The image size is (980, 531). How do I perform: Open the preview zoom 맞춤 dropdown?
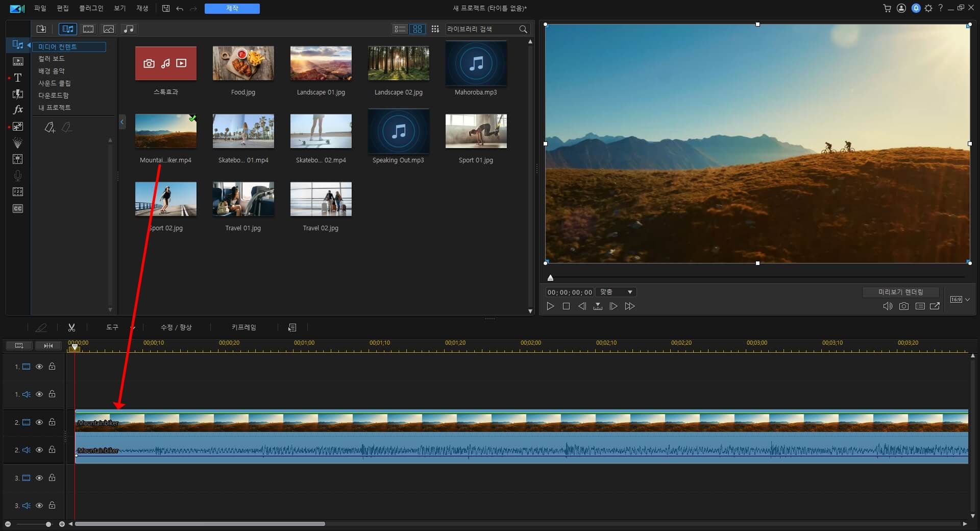(x=617, y=292)
